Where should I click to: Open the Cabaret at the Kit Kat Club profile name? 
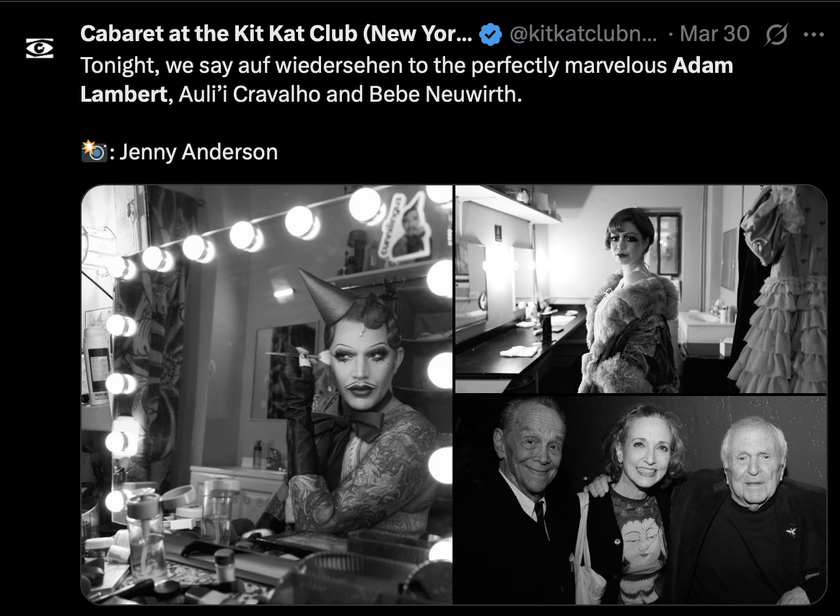276,34
